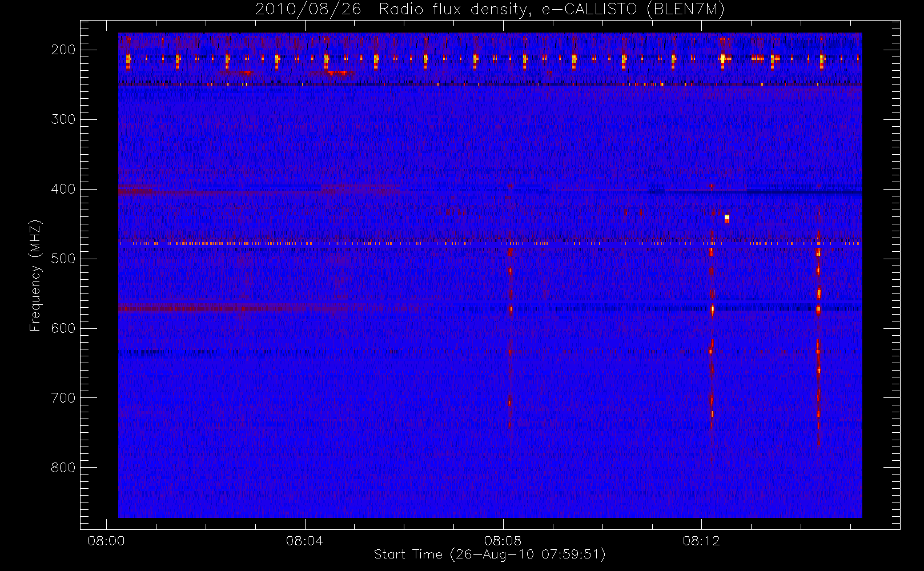Click the 700 frequency tick label
This screenshot has height=571, width=924.
coord(63,398)
